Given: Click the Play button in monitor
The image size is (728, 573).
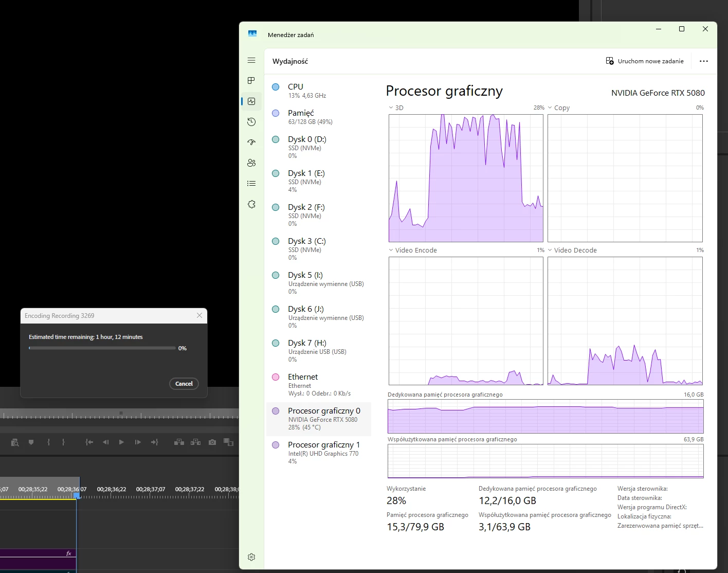Looking at the screenshot, I should pyautogui.click(x=121, y=442).
